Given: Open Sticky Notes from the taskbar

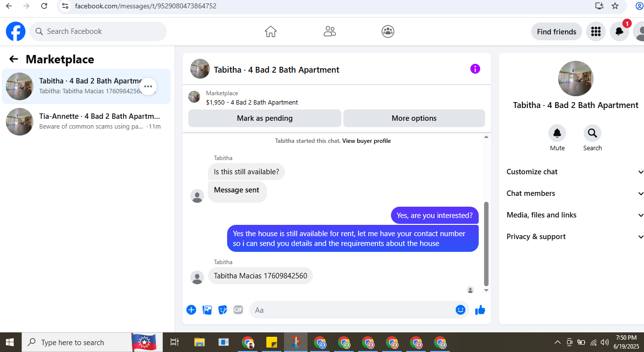Looking at the screenshot, I should [x=272, y=342].
